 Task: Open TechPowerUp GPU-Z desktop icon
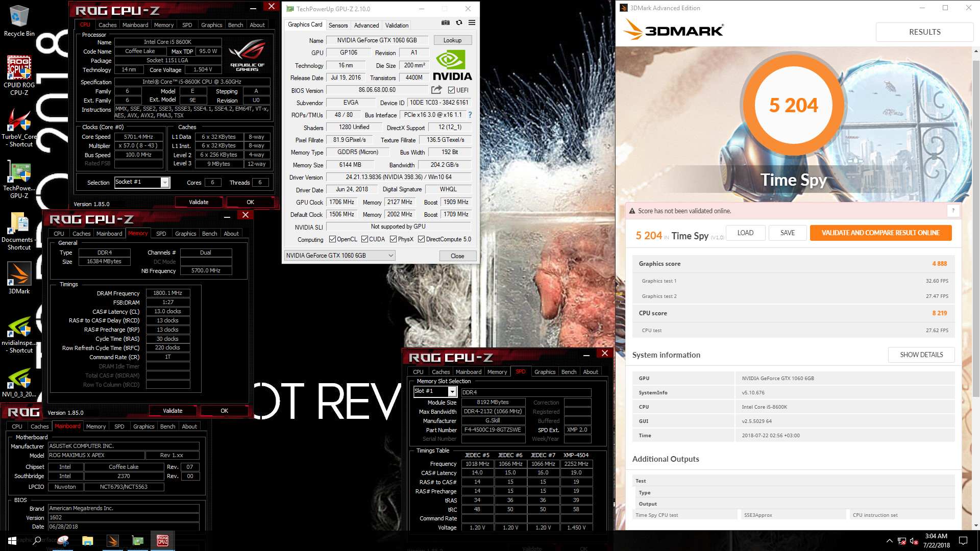[x=19, y=180]
